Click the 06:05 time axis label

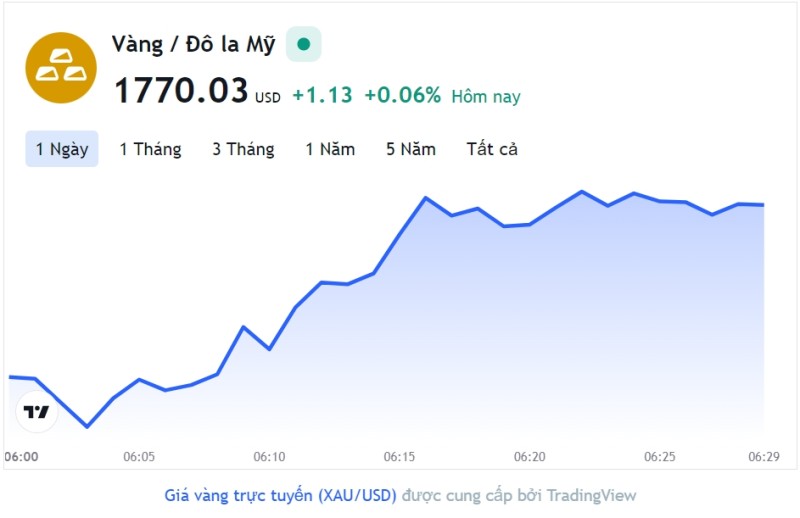(139, 457)
